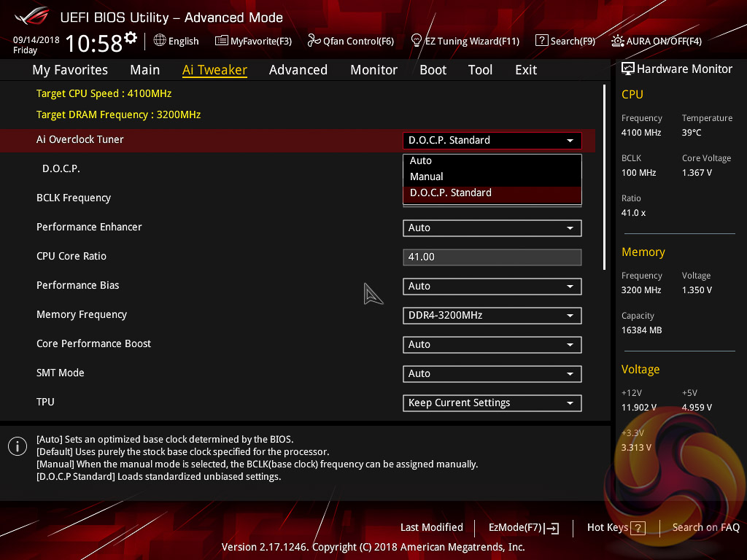
Task: Click Target CPU Speed : 4100MHz text
Action: [104, 93]
